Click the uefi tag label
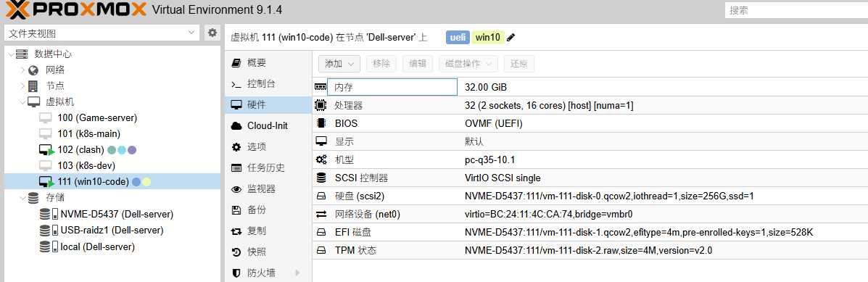 coord(458,38)
